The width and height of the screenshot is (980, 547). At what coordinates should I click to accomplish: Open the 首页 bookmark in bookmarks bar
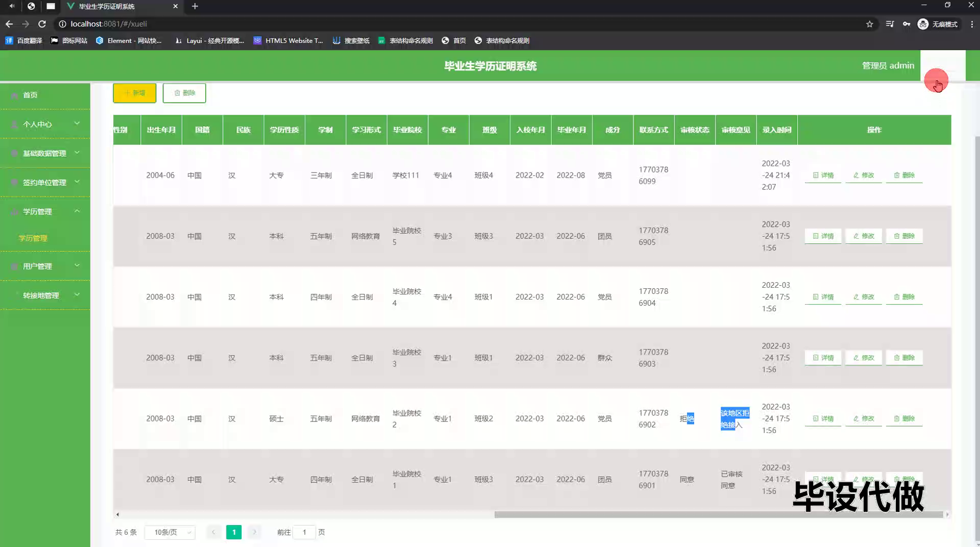pos(454,40)
